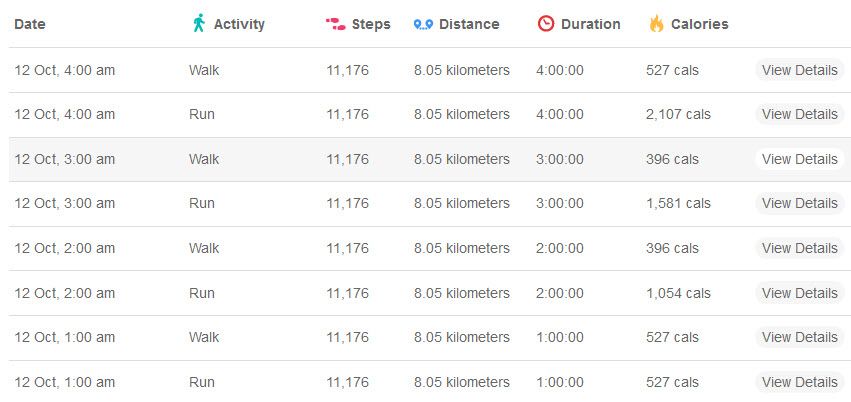Click the Steps column header text
The width and height of the screenshot is (851, 402).
pos(371,24)
